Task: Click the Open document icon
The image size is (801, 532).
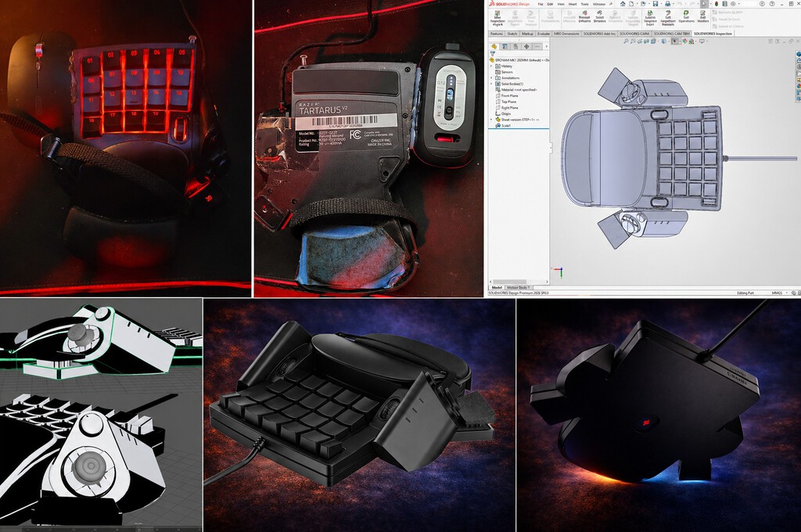Action: point(643,4)
